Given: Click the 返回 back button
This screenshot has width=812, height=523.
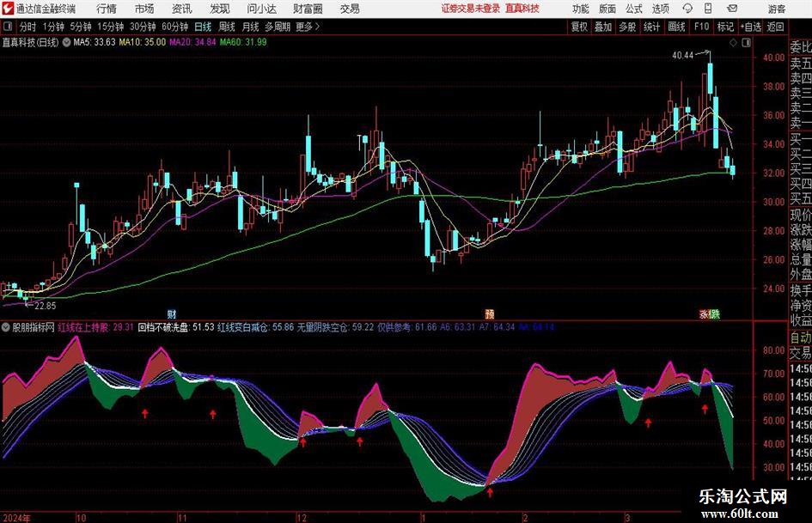Looking at the screenshot, I should pyautogui.click(x=775, y=27).
